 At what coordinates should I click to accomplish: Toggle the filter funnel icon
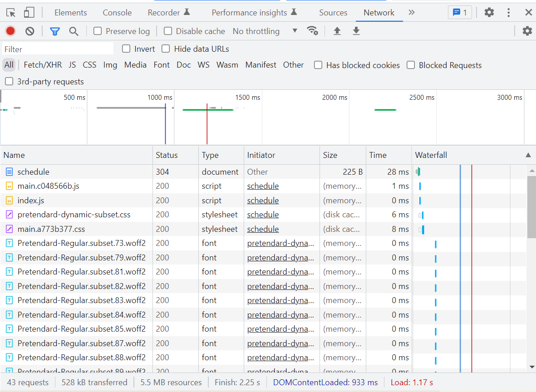point(55,31)
